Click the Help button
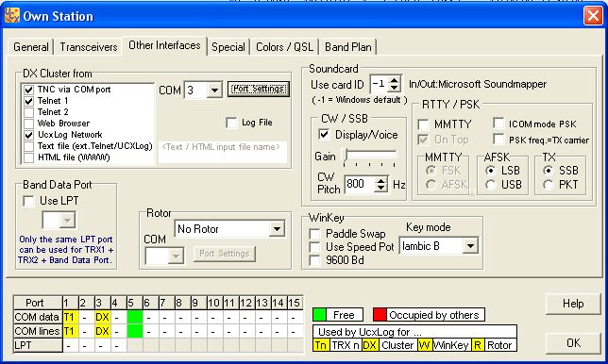 click(573, 304)
